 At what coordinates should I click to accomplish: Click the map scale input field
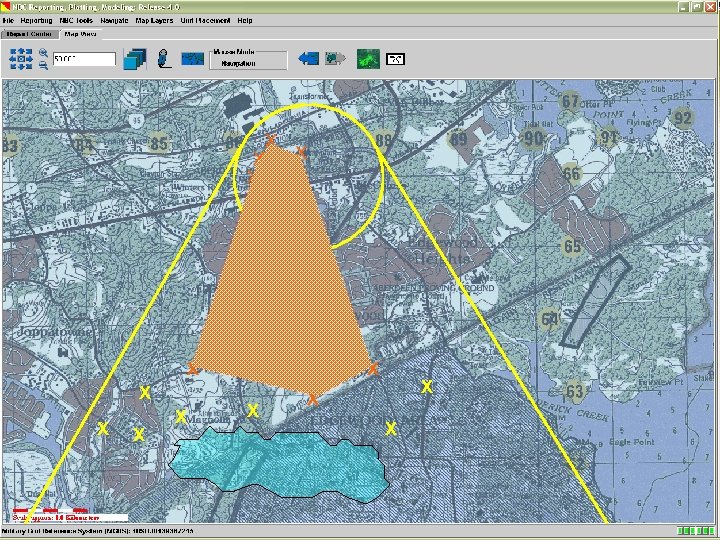pos(84,59)
